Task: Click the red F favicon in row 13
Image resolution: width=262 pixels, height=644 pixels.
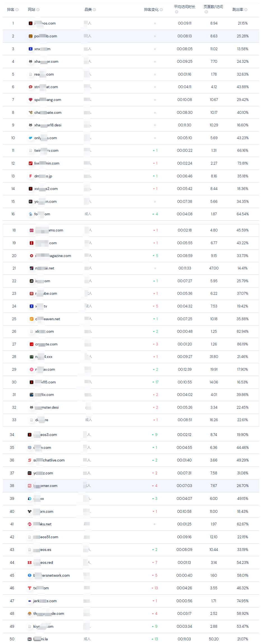Action: tap(31, 176)
